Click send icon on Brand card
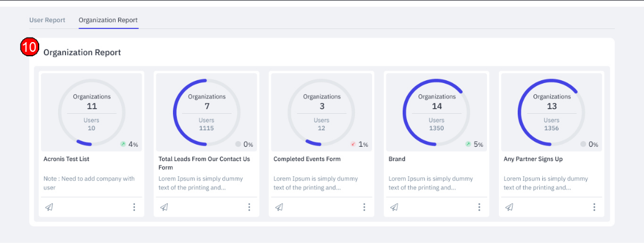 click(394, 207)
